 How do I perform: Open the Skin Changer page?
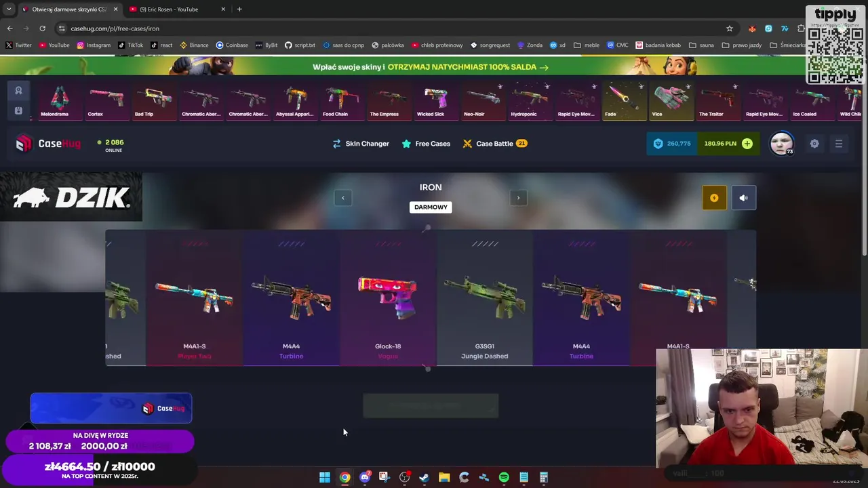pyautogui.click(x=360, y=144)
